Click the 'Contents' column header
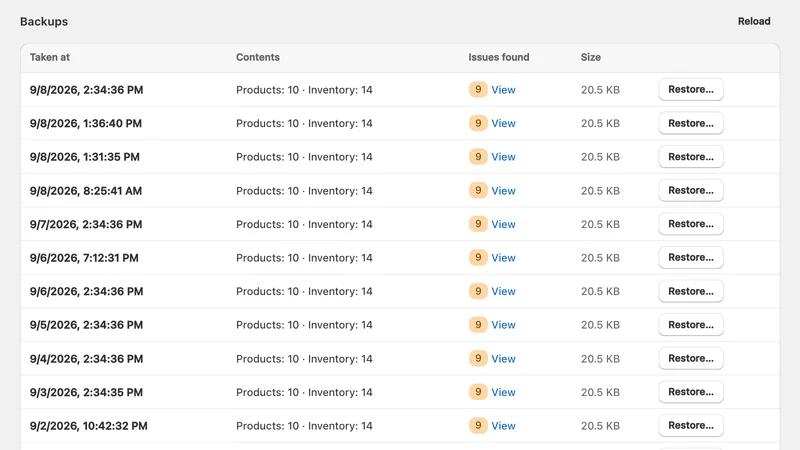 pyautogui.click(x=258, y=57)
